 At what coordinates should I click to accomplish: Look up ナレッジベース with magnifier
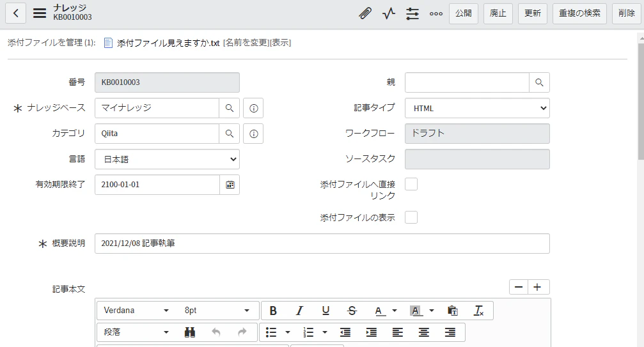tap(229, 108)
